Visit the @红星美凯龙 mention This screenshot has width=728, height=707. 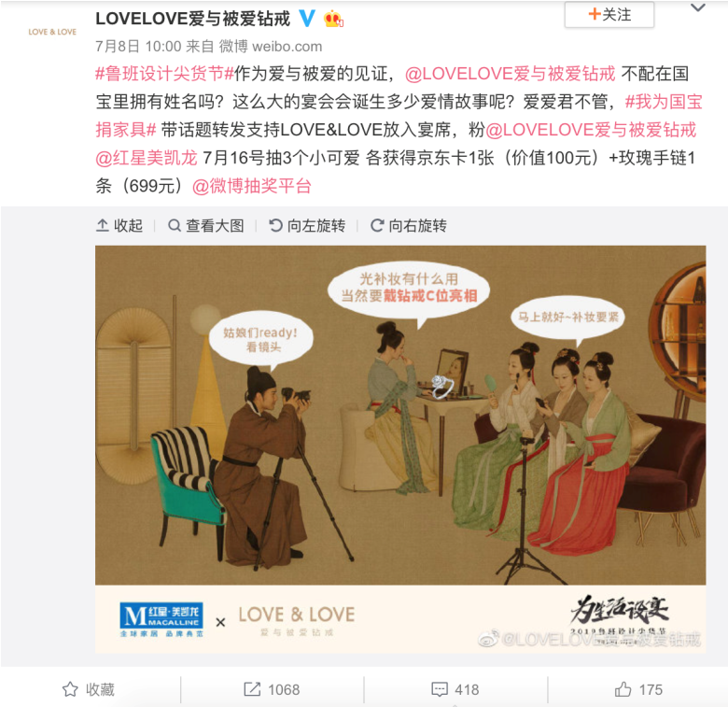click(x=147, y=158)
